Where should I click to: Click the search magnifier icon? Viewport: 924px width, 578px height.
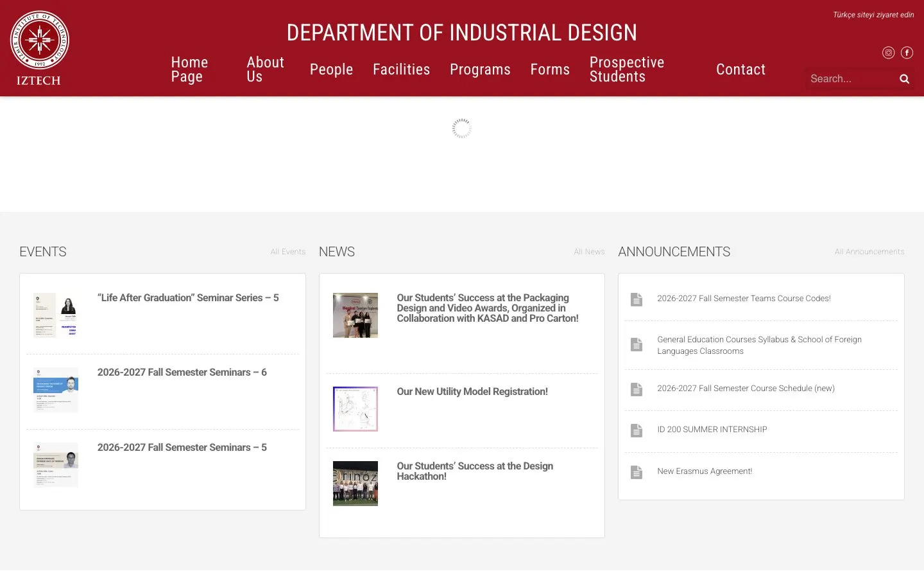pyautogui.click(x=904, y=79)
